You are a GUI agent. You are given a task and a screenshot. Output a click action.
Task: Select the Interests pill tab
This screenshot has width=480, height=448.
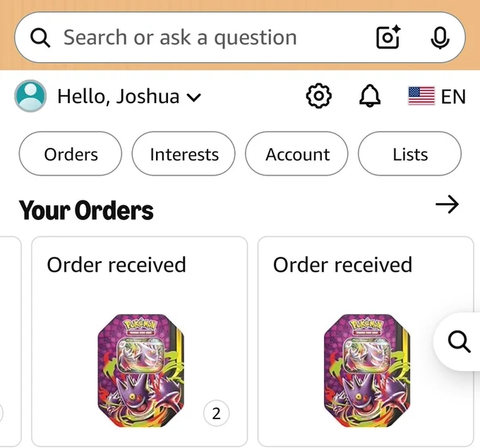[x=184, y=154]
